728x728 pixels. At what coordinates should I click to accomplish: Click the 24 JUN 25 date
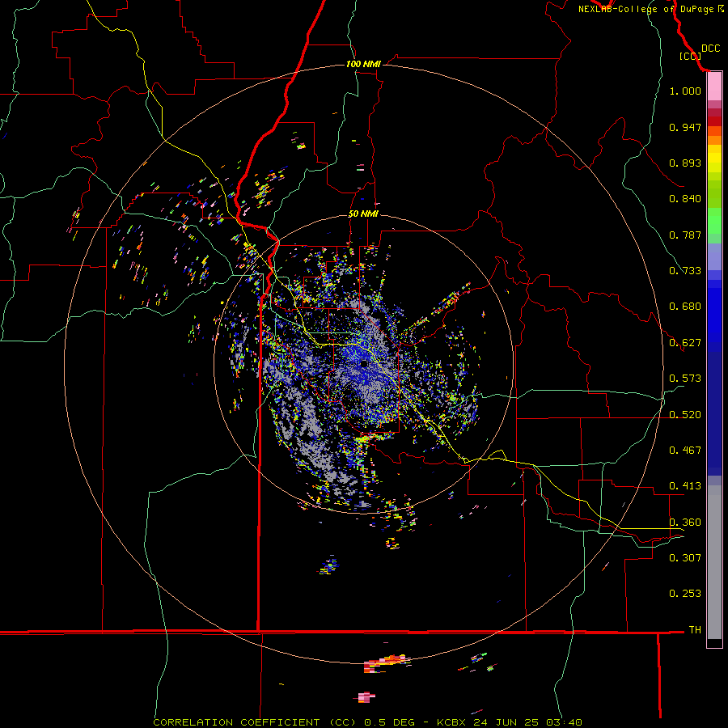coord(506,722)
